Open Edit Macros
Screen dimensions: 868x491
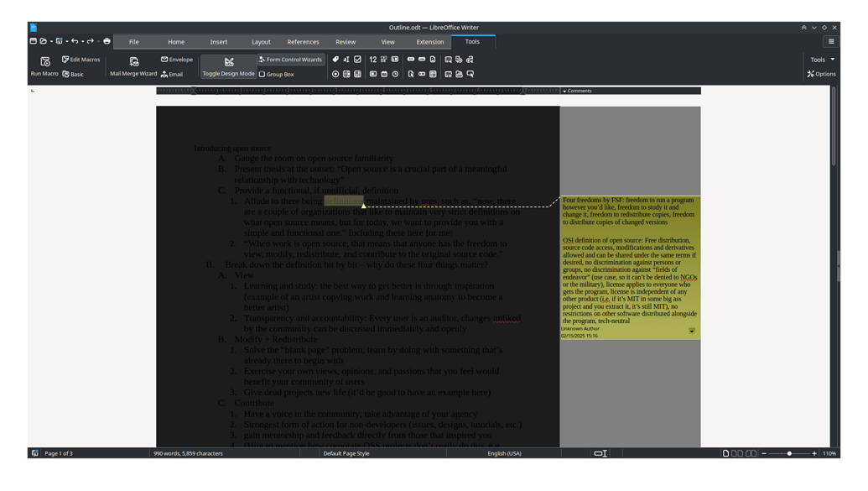point(81,60)
